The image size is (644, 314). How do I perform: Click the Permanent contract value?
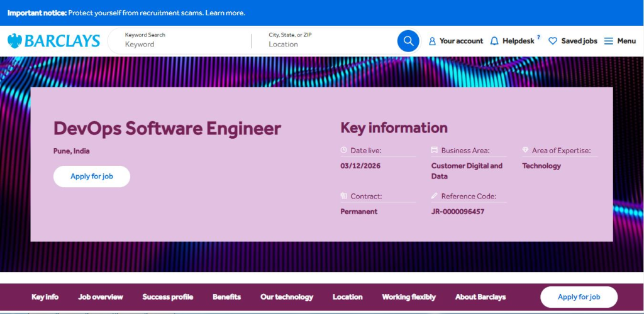[x=359, y=212]
